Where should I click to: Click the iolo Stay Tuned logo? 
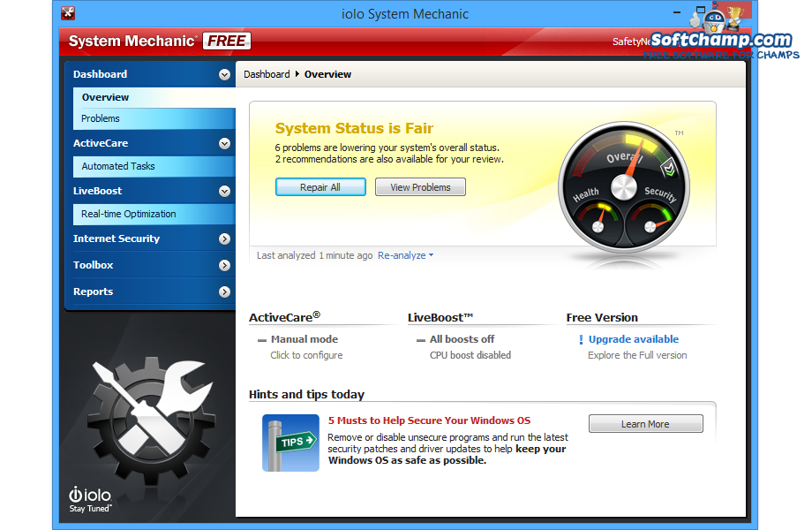[x=90, y=499]
